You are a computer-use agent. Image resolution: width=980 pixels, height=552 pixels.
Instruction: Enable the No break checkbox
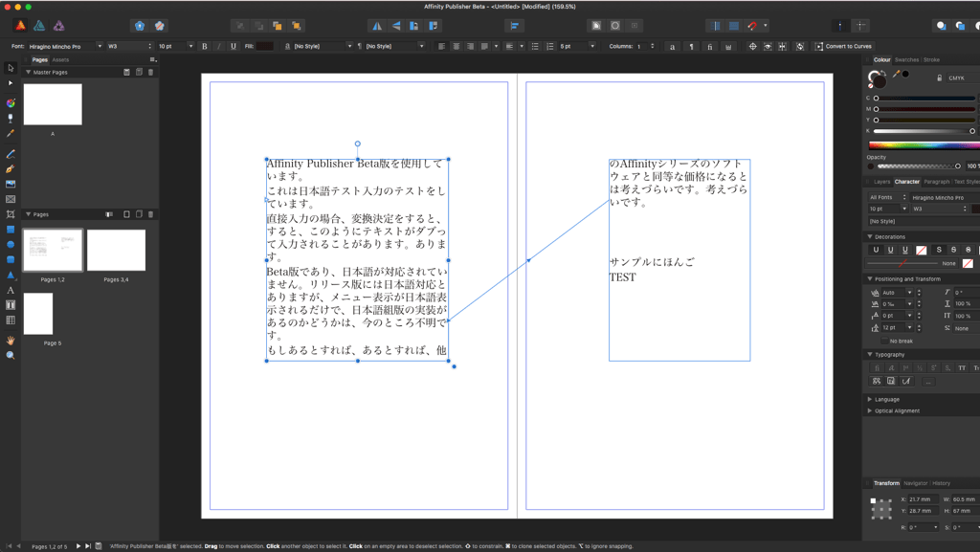coord(883,341)
